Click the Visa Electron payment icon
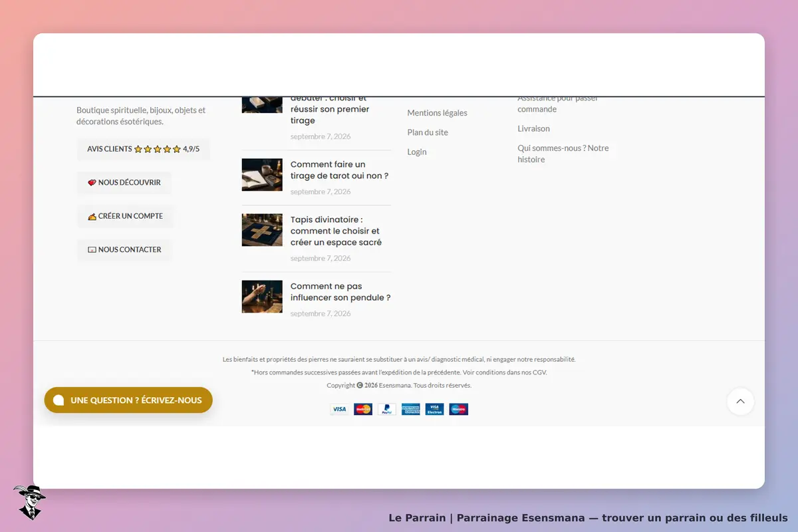The height and width of the screenshot is (532, 798). pos(435,409)
